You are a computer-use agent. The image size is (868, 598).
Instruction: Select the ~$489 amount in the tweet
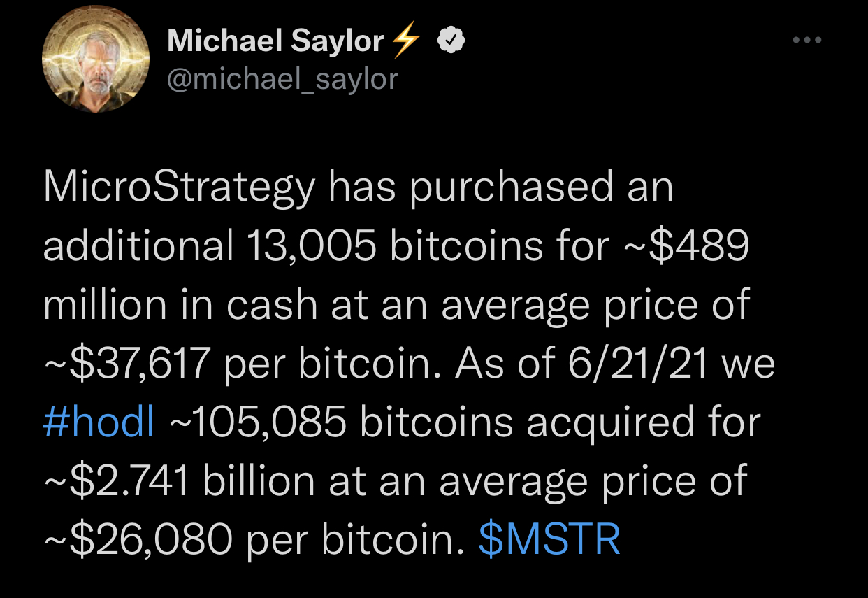(x=686, y=246)
